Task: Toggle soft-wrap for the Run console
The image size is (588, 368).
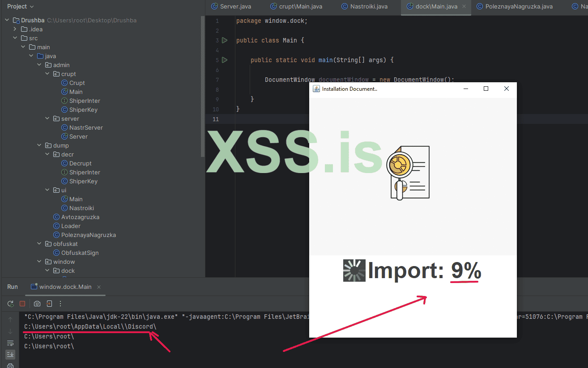Action: [10, 343]
